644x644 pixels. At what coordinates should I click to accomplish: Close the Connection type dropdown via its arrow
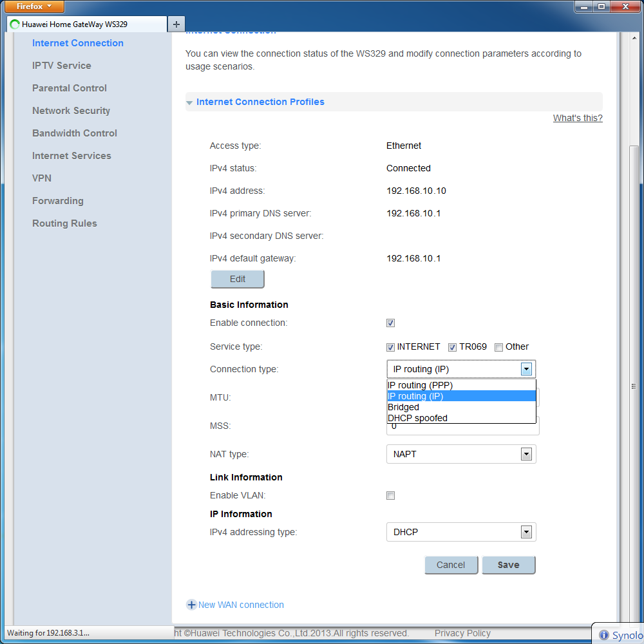click(526, 369)
